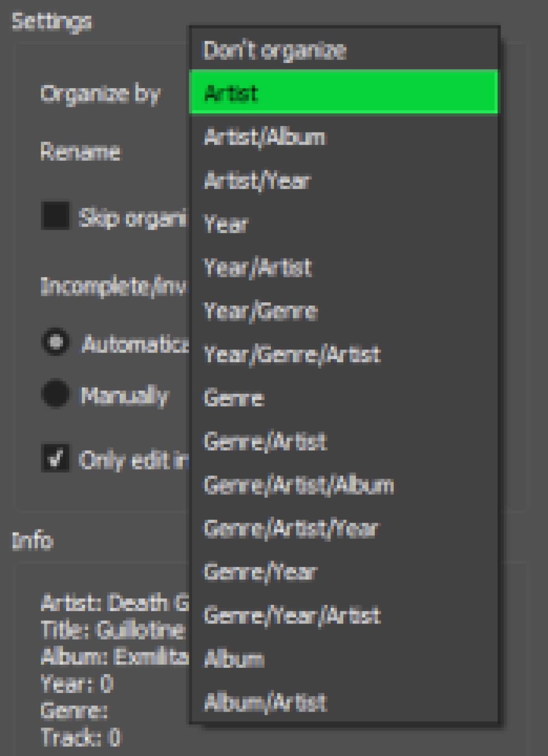Enable the "Skip organi..." checkbox
The image size is (548, 756).
tap(55, 214)
